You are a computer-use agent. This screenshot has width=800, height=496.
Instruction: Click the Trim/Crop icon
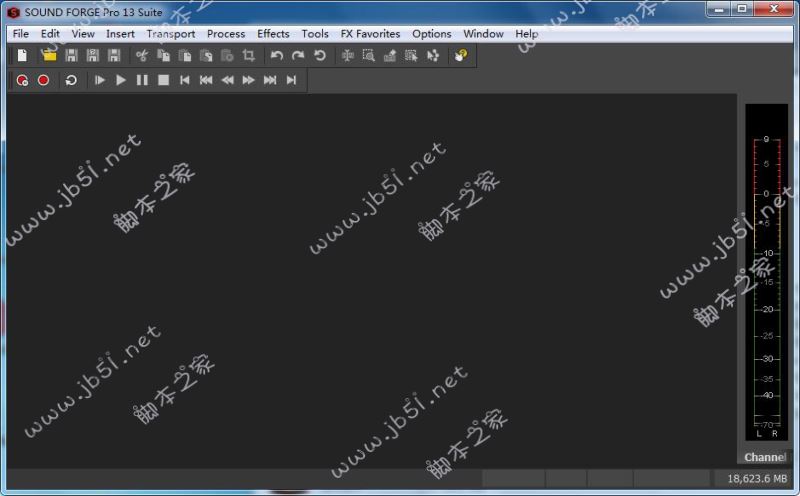[248, 55]
